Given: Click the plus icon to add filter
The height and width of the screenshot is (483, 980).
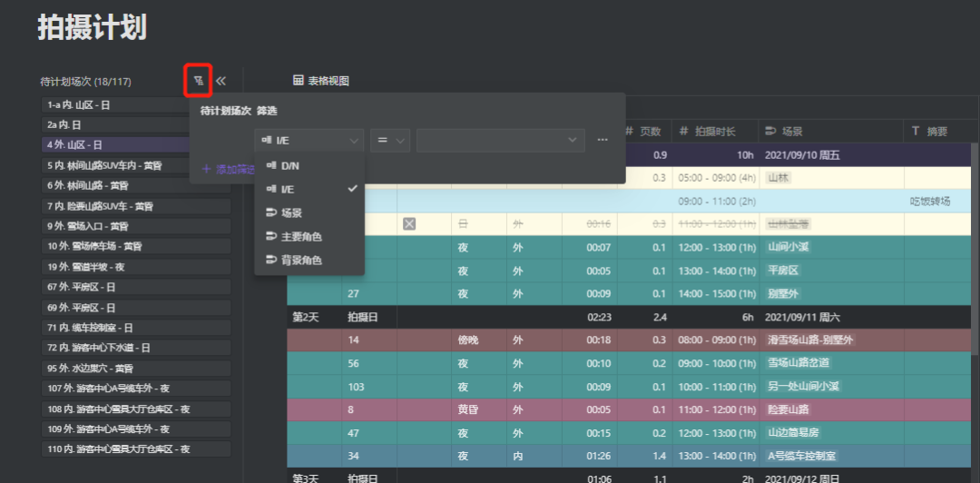Looking at the screenshot, I should (206, 169).
